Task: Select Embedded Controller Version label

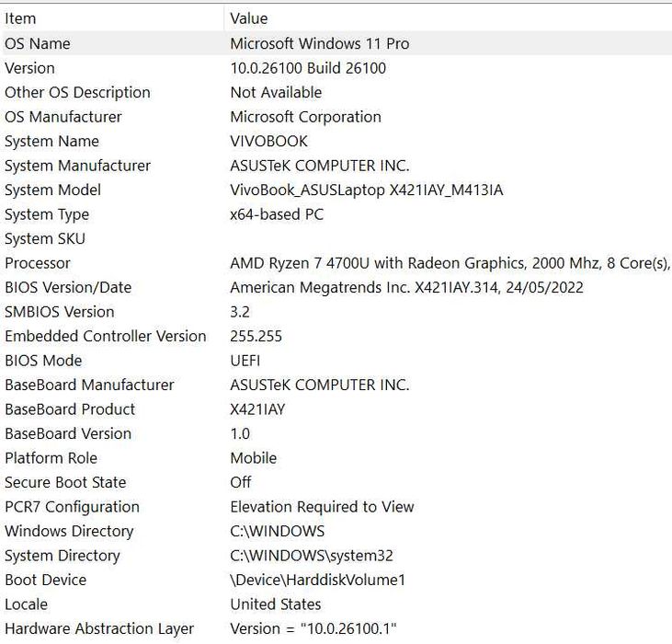Action: (105, 336)
